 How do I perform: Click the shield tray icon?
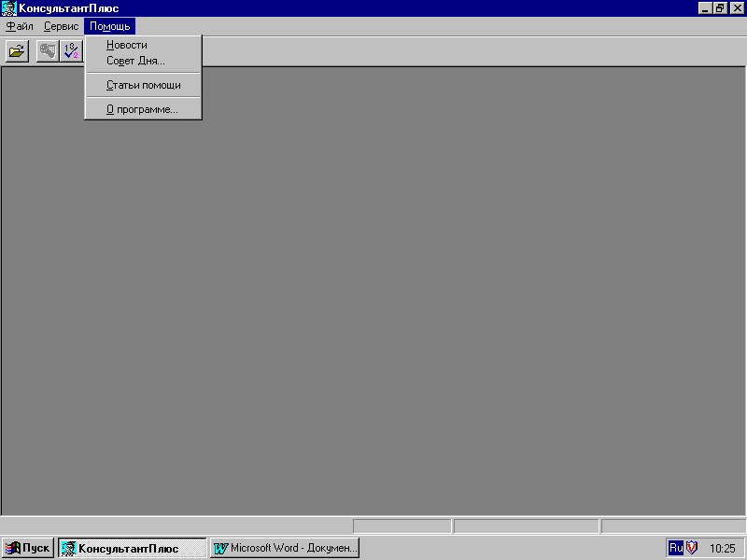(x=692, y=548)
